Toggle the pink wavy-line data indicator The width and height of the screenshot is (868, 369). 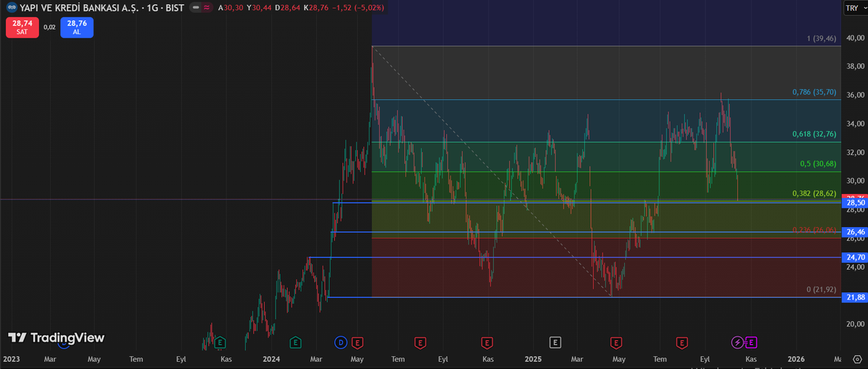pyautogui.click(x=207, y=8)
